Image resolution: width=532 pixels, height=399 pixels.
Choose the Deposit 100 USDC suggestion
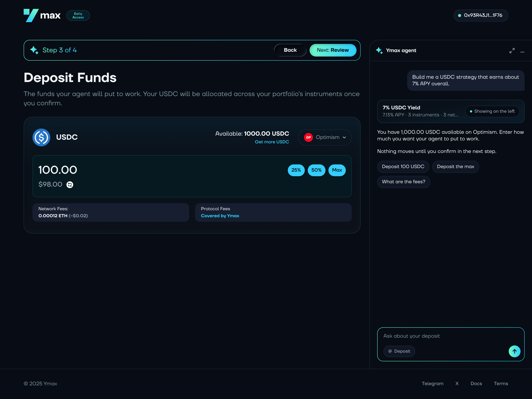pos(403,166)
